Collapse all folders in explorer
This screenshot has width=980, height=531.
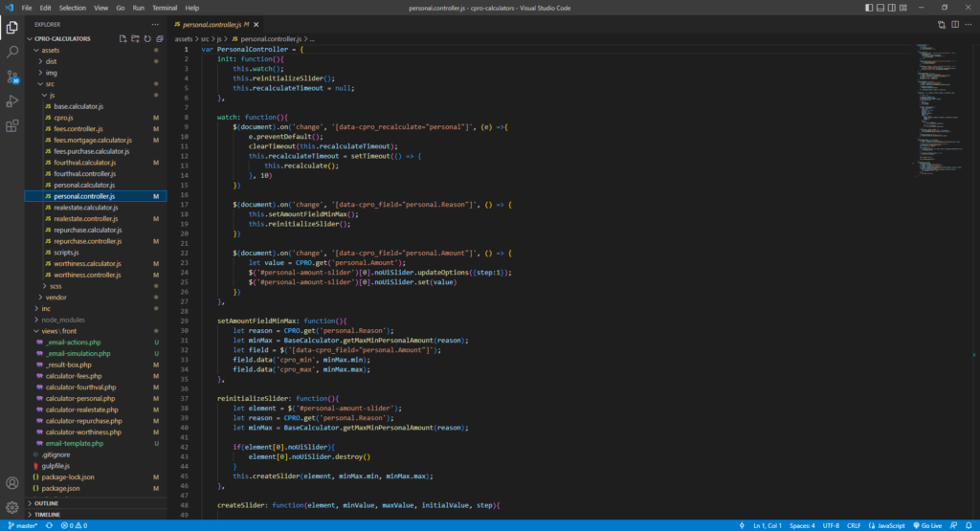click(x=160, y=38)
